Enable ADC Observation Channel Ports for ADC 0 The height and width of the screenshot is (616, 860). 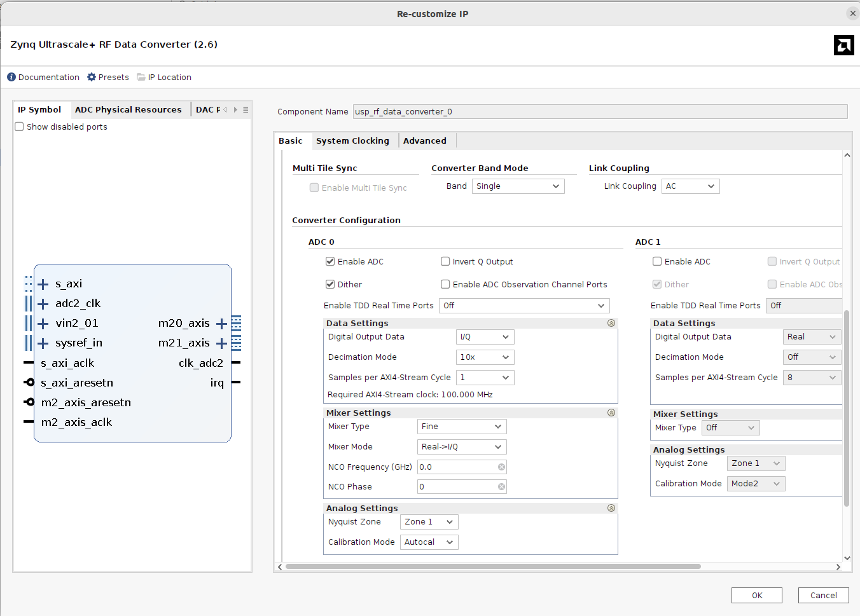(x=445, y=284)
